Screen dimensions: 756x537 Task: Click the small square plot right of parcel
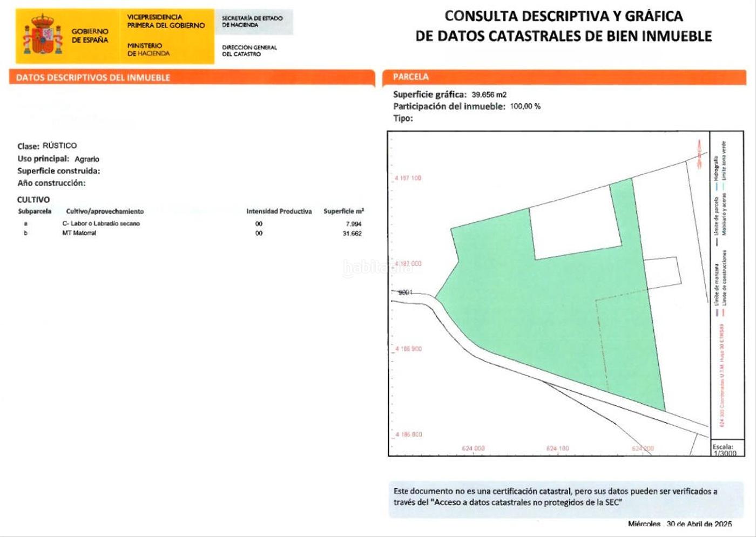663,273
